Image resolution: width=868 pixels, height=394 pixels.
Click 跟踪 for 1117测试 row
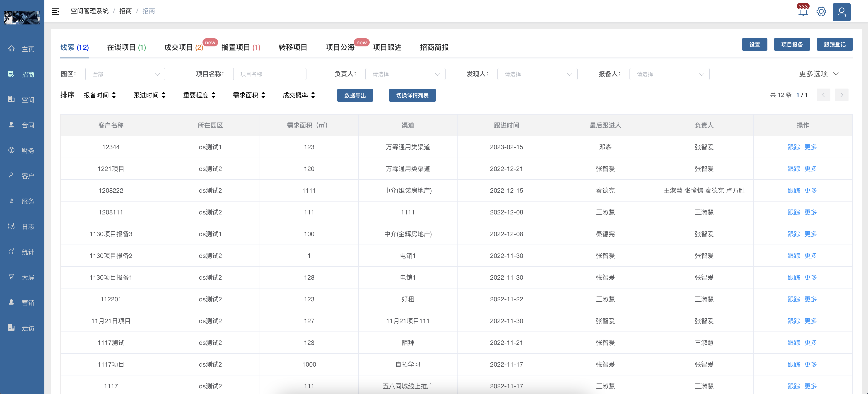point(793,342)
